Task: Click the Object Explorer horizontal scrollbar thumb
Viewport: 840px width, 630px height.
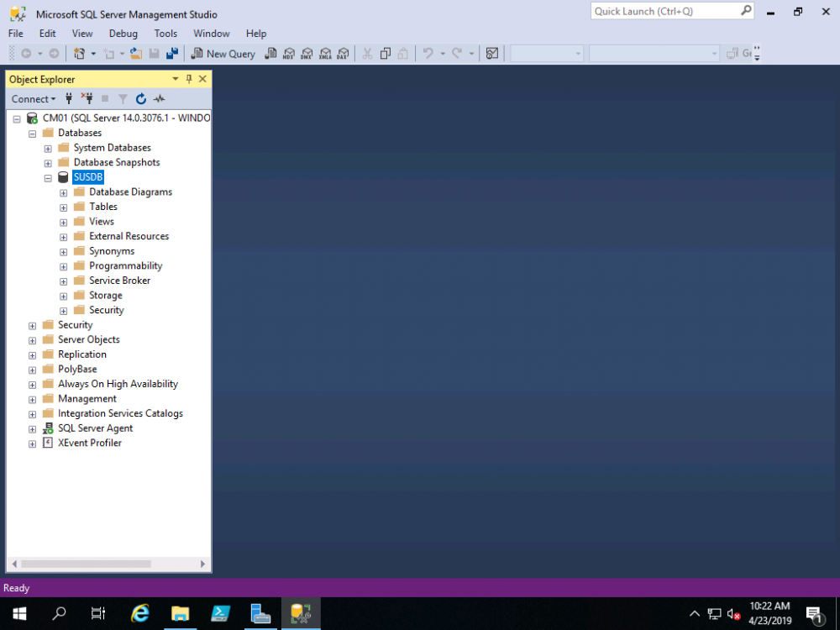Action: coord(87,564)
